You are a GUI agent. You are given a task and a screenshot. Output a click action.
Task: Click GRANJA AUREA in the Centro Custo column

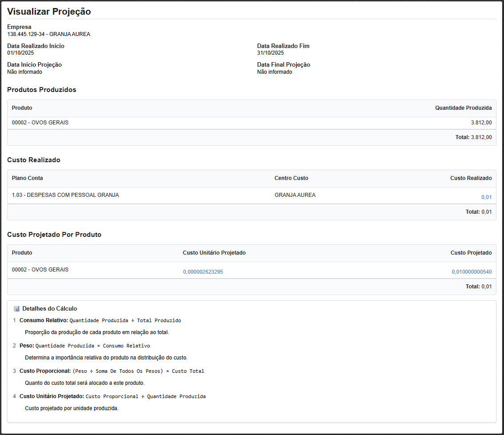[x=295, y=195]
